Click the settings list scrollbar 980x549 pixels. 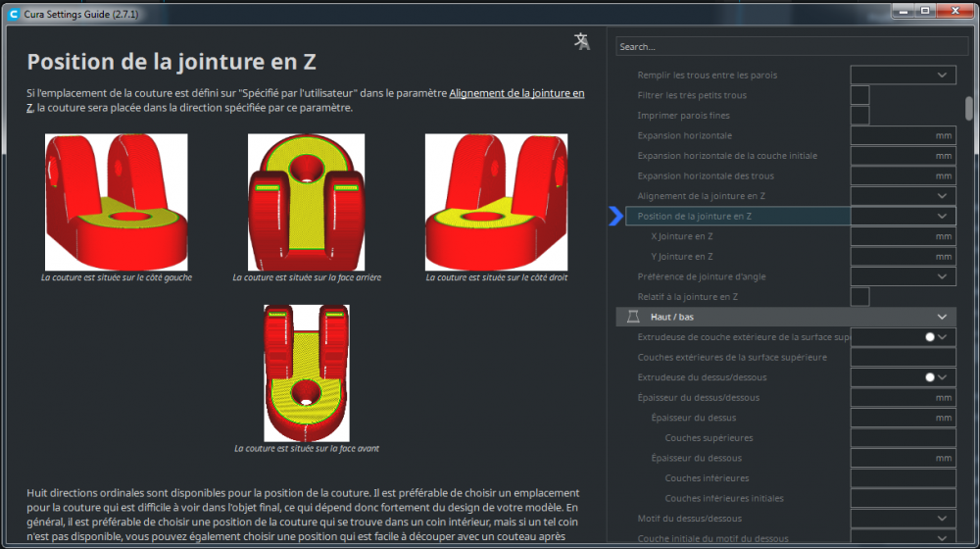969,108
